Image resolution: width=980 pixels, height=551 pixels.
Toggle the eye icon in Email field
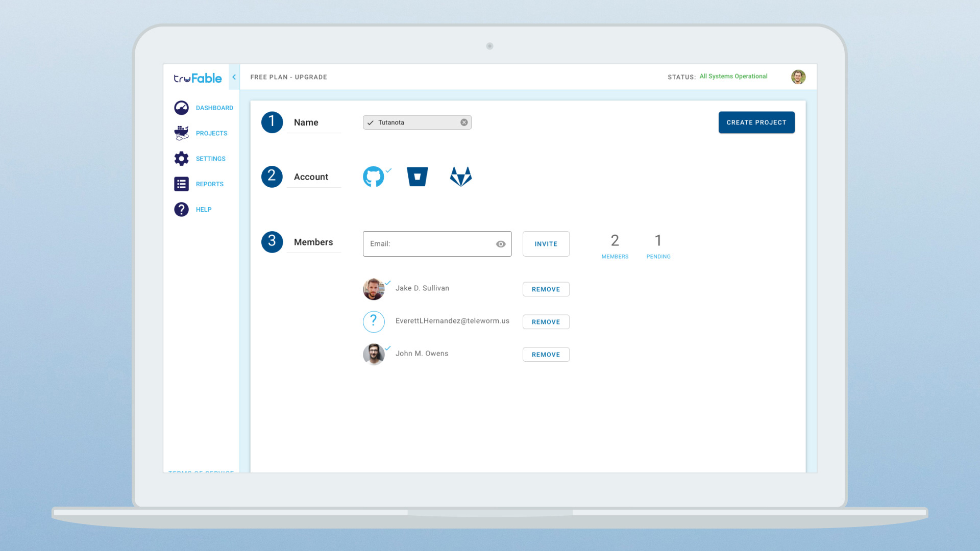[501, 244]
